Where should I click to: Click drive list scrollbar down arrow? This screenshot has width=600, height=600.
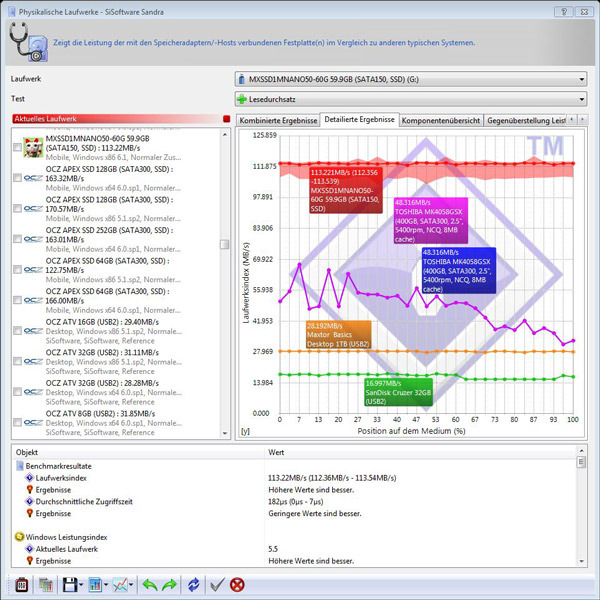pyautogui.click(x=225, y=433)
